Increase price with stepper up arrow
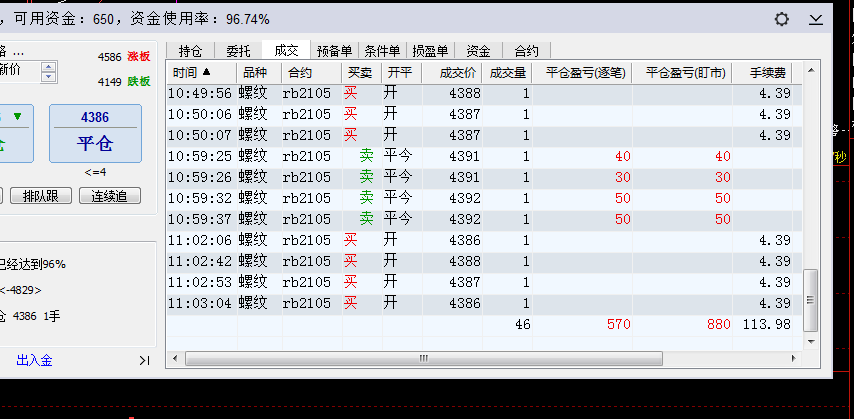 click(x=49, y=67)
